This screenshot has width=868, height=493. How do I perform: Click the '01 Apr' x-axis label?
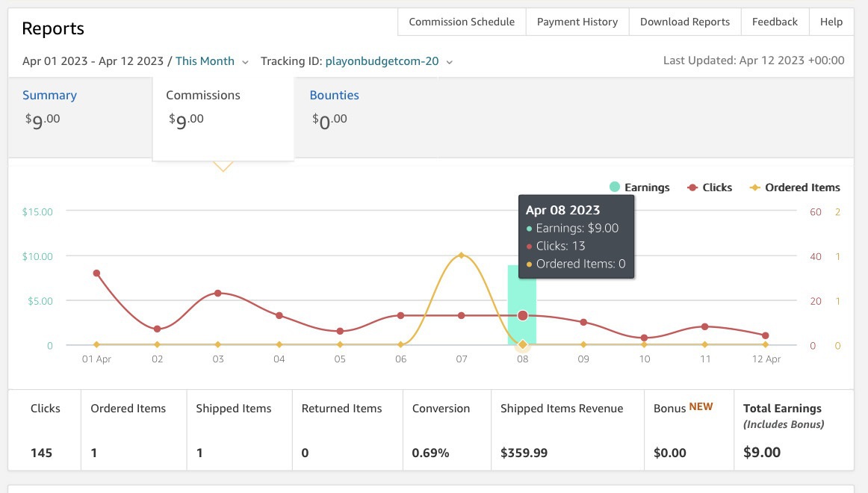(x=96, y=359)
